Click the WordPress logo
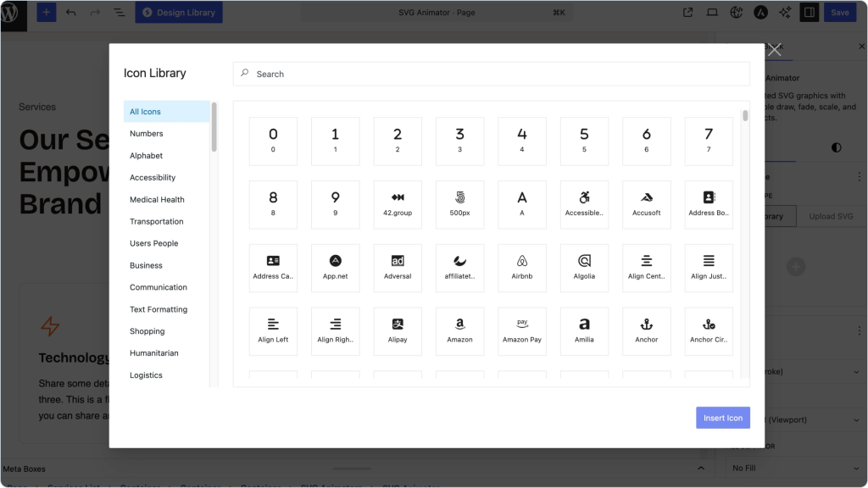 [x=10, y=12]
